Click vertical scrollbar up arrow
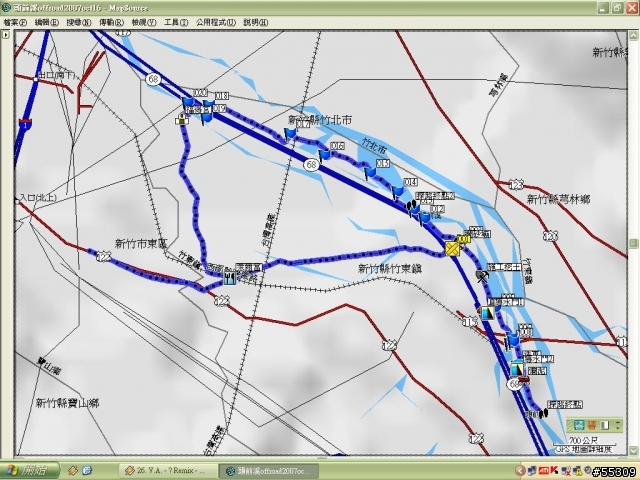Image resolution: width=640 pixels, height=480 pixels. point(633,36)
